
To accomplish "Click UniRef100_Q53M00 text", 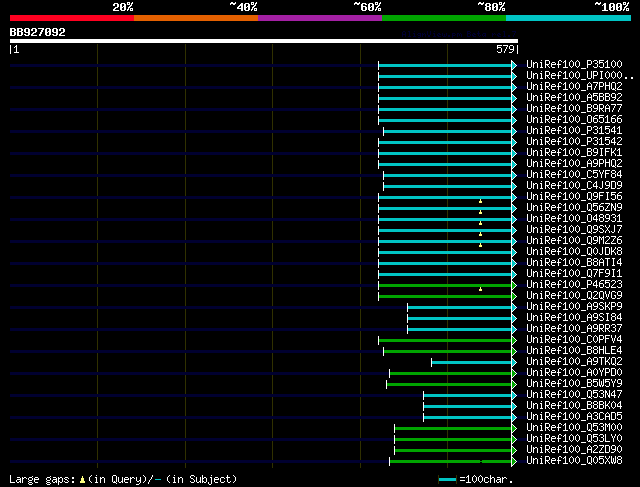I will coord(574,428).
